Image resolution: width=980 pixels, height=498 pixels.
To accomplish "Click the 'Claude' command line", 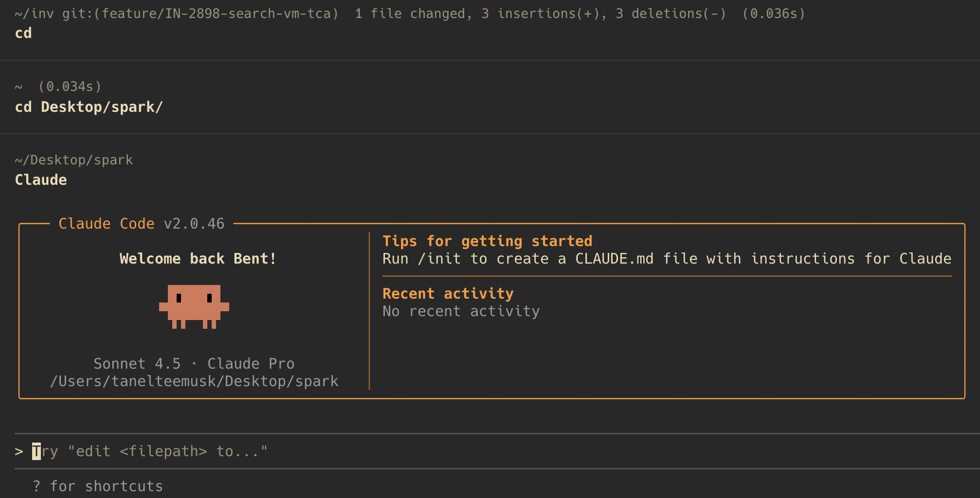I will 41,180.
